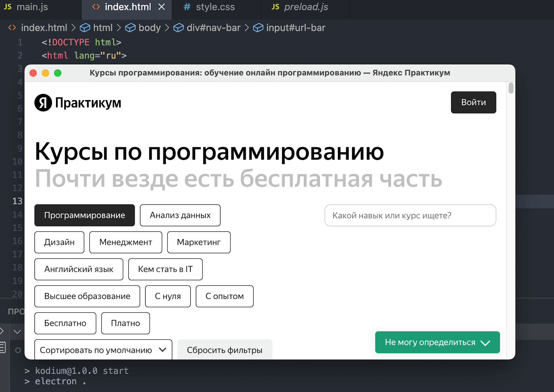Click Сбросить фильтры to reset filters
This screenshot has width=554, height=392.
pyautogui.click(x=224, y=350)
